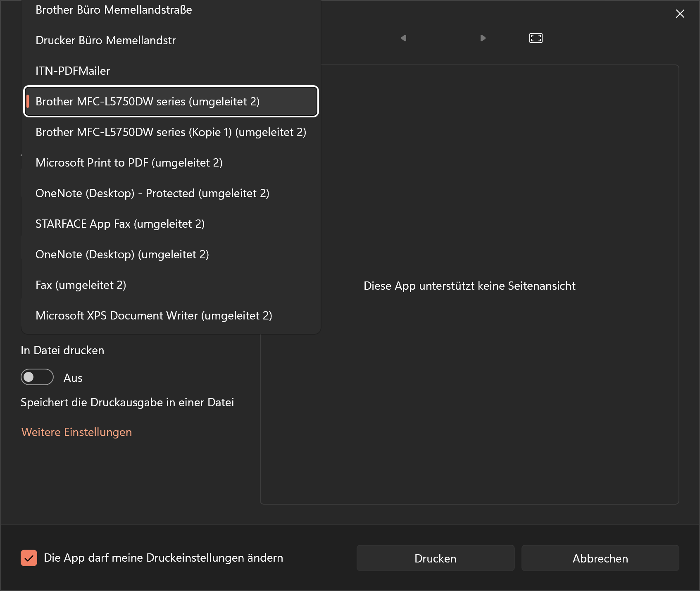
Task: Select Fax (umgeleitet 2) printer
Action: tap(171, 285)
